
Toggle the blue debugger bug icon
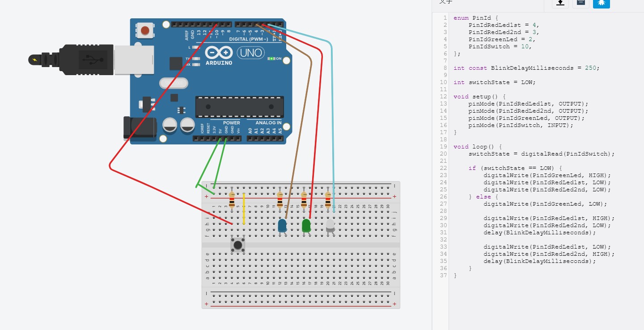pyautogui.click(x=602, y=2)
